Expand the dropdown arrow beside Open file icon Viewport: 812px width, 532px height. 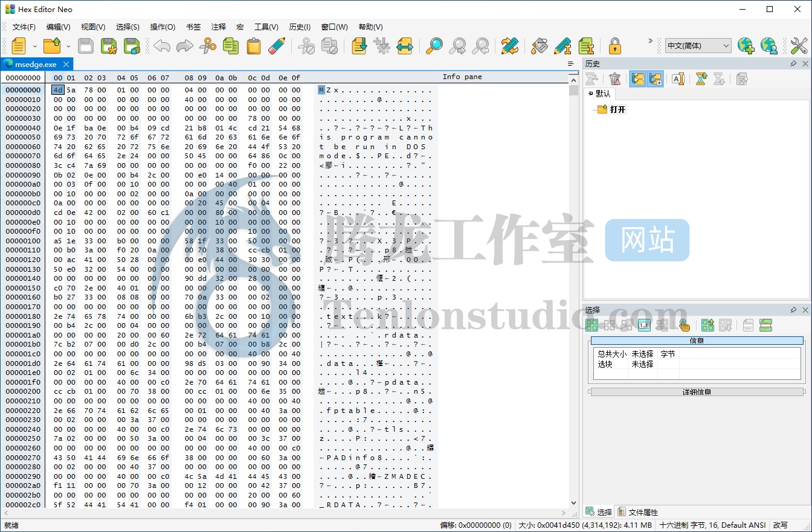coord(68,46)
